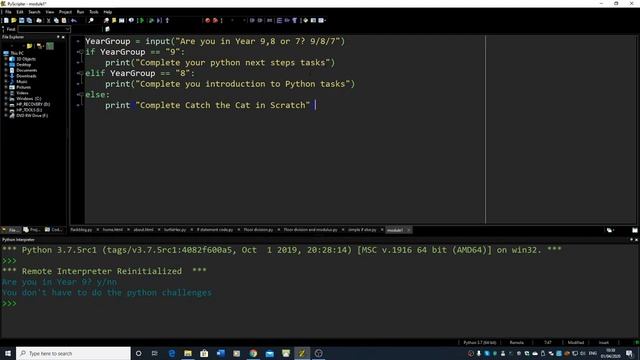Click the New File toolbar icon
This screenshot has width=640, height=360.
click(x=6, y=20)
